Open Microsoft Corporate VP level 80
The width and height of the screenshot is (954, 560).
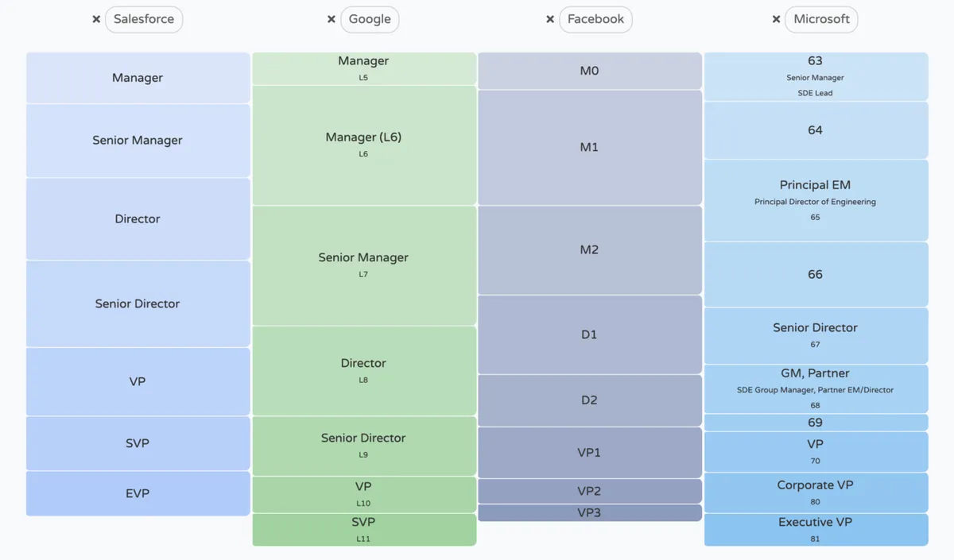point(816,492)
